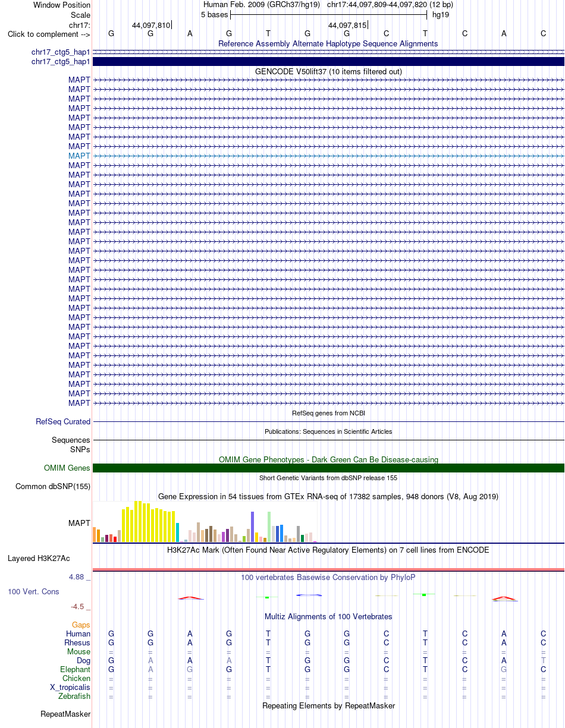Select the Elephant alignment row label
The height and width of the screenshot is (728, 565).
(x=75, y=670)
